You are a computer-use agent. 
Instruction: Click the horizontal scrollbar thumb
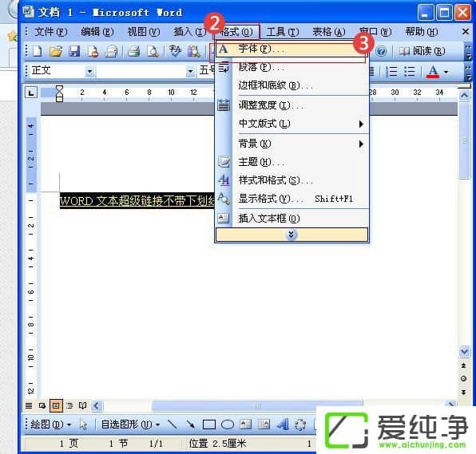[257, 405]
